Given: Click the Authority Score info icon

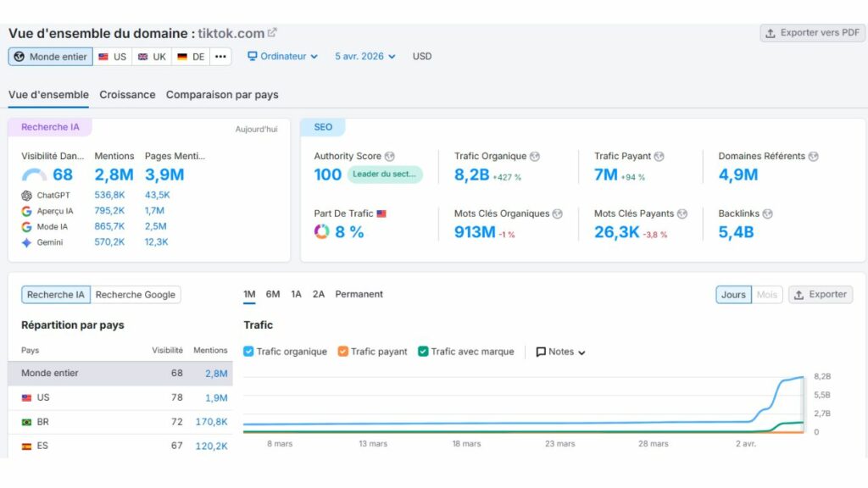Looking at the screenshot, I should 390,156.
